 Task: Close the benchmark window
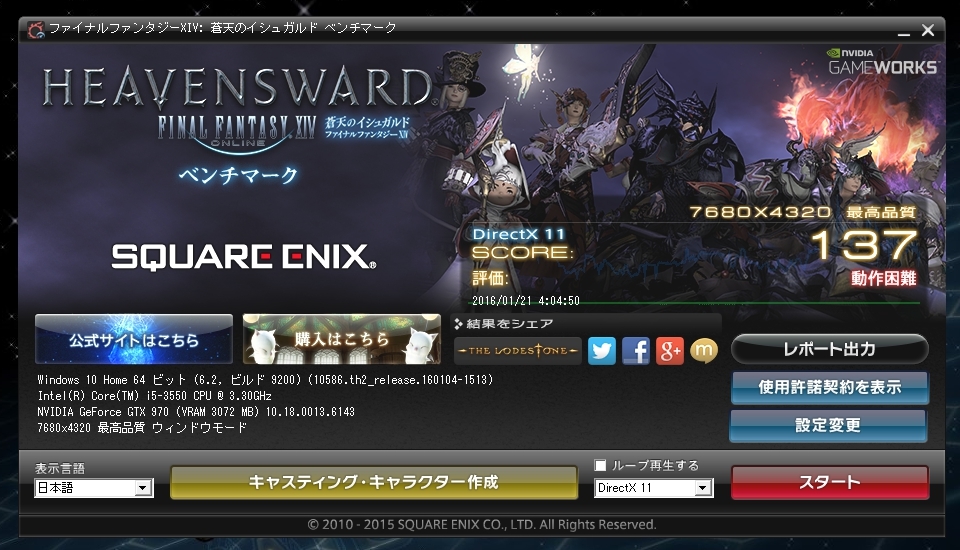tap(928, 30)
